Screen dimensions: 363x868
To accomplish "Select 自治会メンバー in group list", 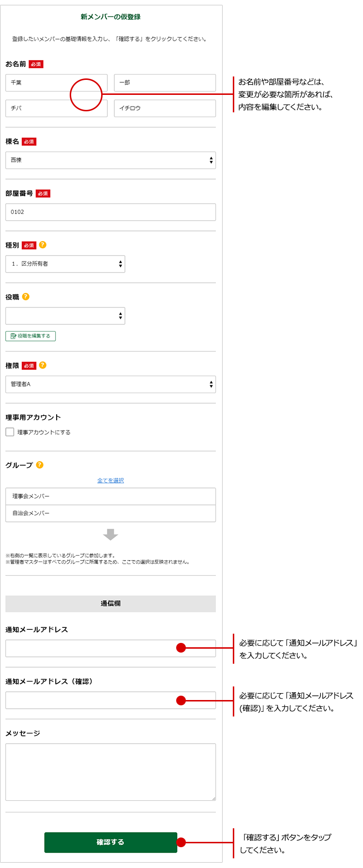I will click(x=110, y=513).
